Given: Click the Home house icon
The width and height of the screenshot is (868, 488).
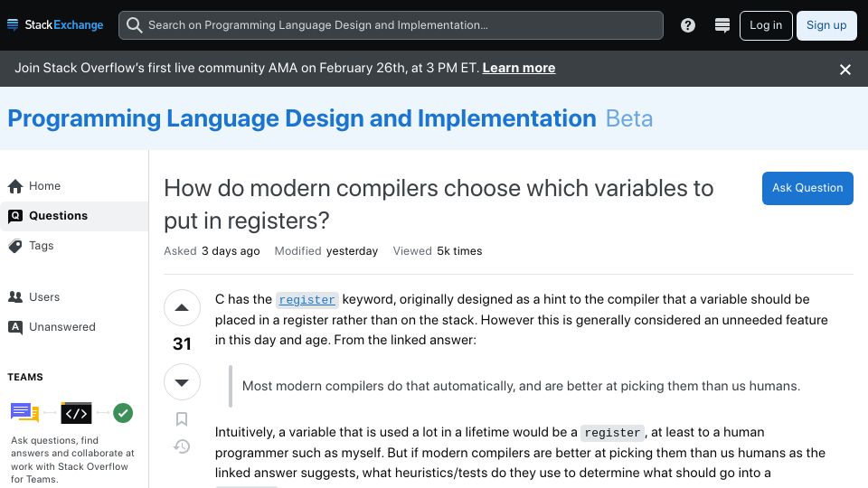Looking at the screenshot, I should [15, 186].
